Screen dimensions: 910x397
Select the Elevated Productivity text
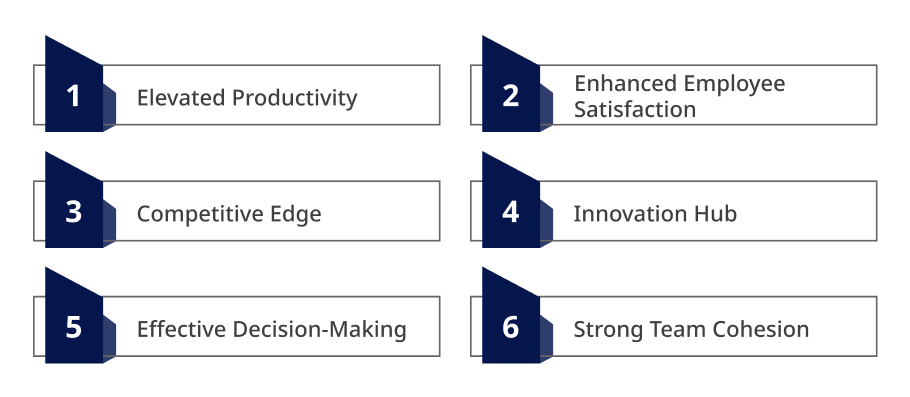coord(247,98)
